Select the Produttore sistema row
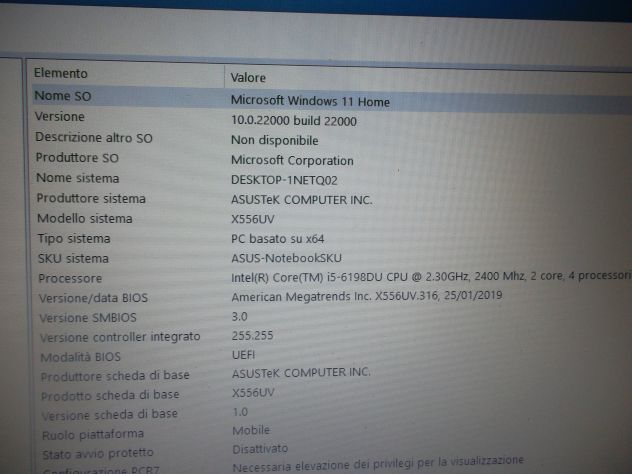The image size is (632, 474). [x=91, y=198]
